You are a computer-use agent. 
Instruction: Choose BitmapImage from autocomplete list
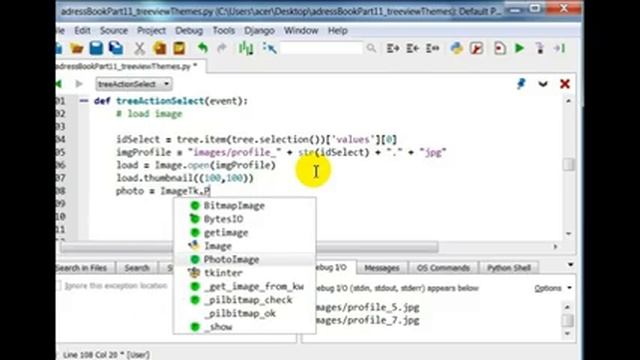pos(244,206)
